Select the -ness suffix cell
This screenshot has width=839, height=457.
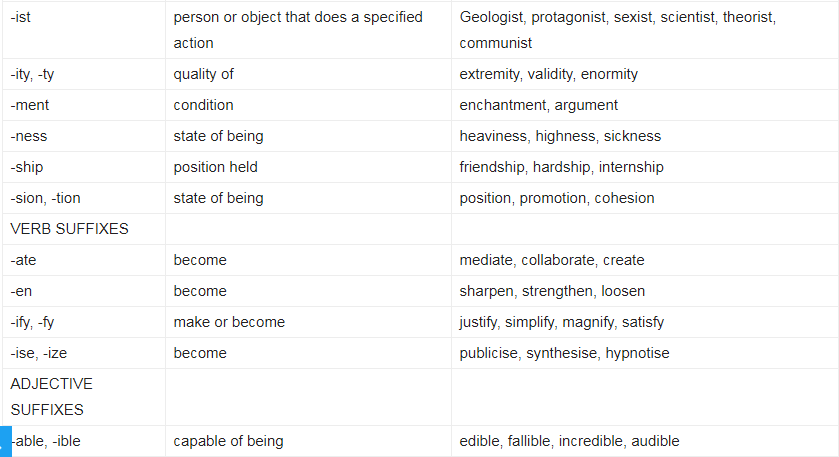84,136
